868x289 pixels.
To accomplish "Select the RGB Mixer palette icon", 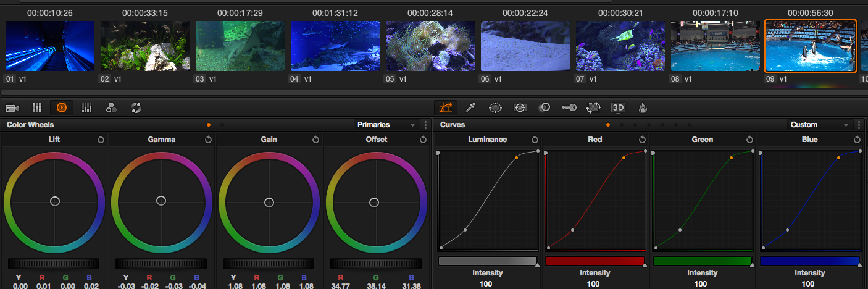I will coord(86,108).
